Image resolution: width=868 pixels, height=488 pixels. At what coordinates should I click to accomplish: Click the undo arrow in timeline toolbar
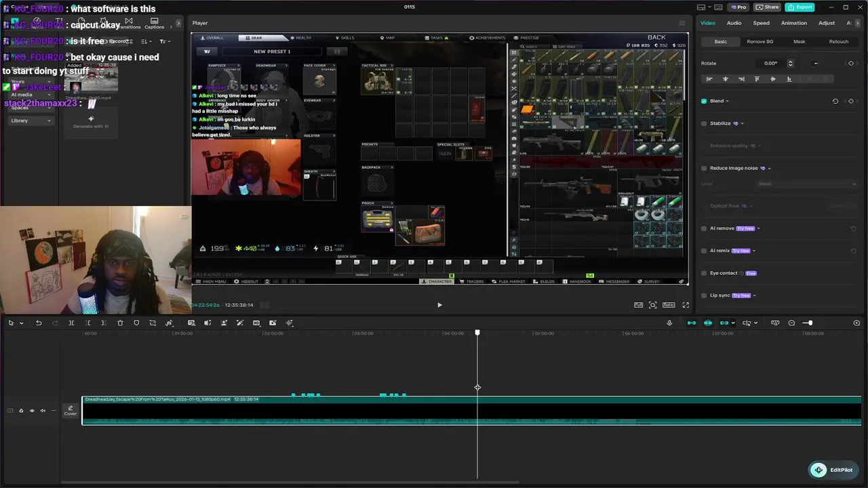click(39, 323)
